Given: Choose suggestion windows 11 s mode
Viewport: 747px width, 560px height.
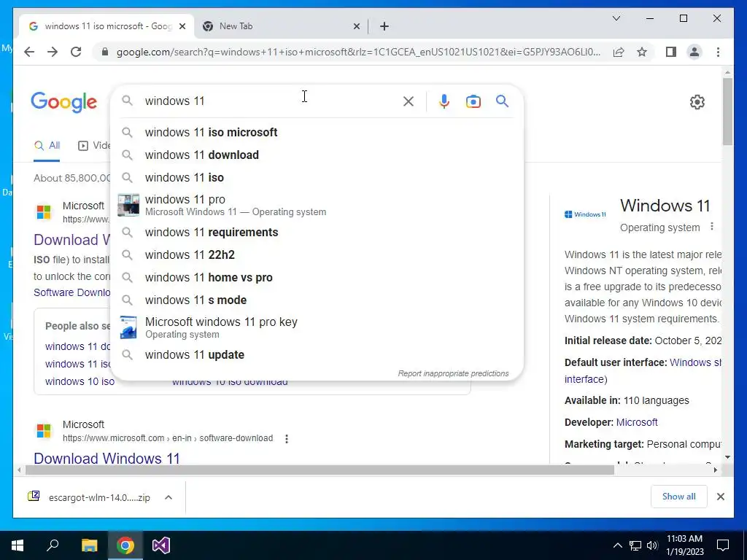Looking at the screenshot, I should click(317, 300).
